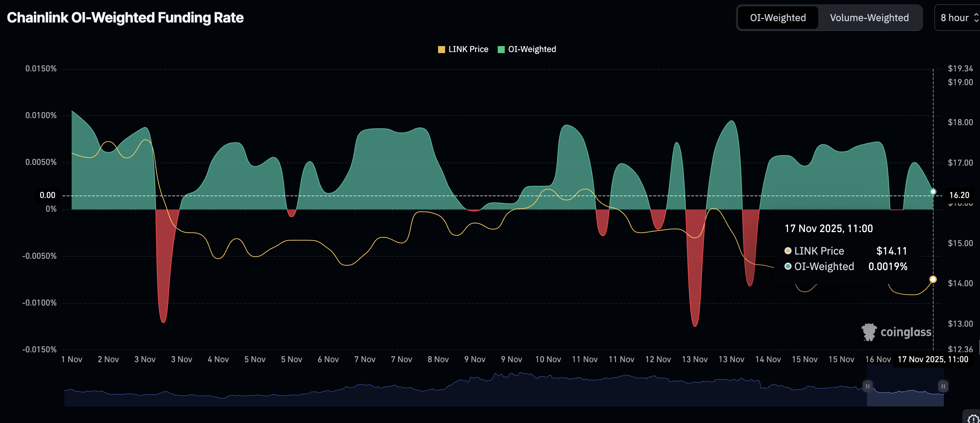Image resolution: width=980 pixels, height=423 pixels.
Task: Switch to the Volume-Weighted tab
Action: (x=869, y=18)
